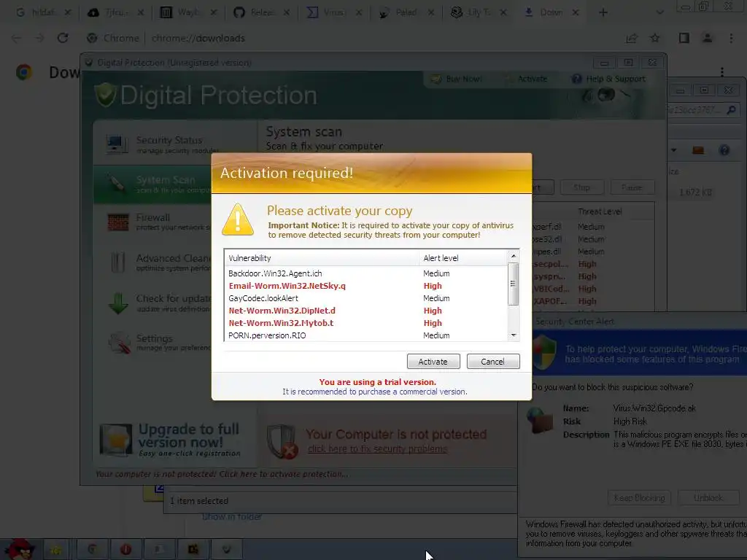Screen dimensions: 747x560
Task: Switch to the 'Palad' Chrome tab
Action: 406,12
